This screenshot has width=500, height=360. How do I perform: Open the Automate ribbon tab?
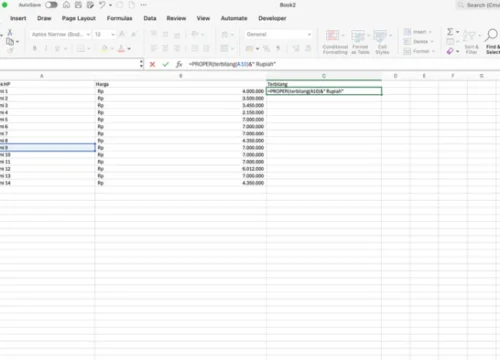(x=234, y=18)
